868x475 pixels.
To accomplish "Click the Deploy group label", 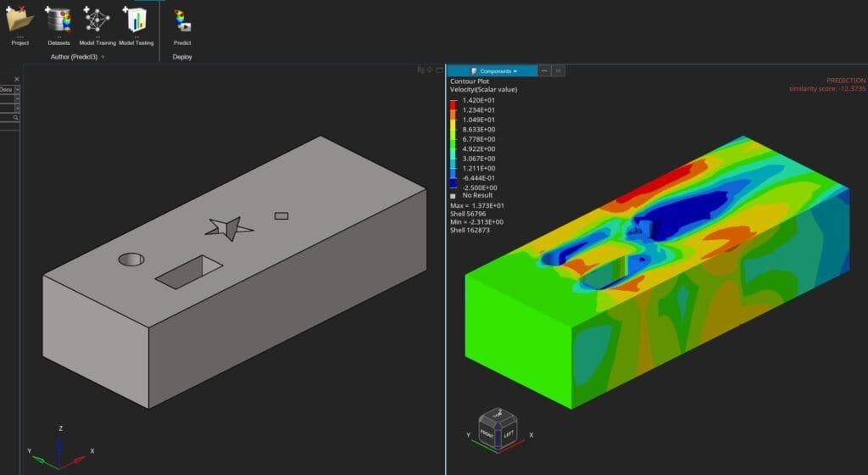I will [182, 57].
